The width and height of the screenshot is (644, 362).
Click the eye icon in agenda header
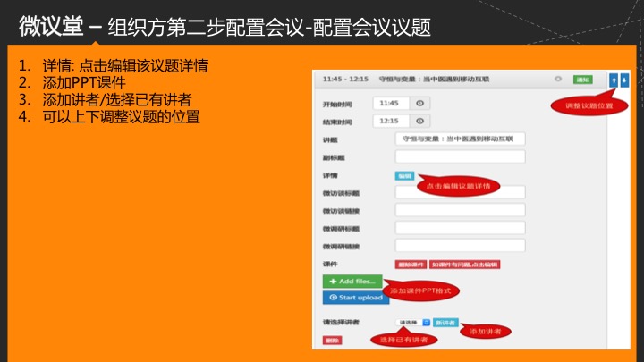click(558, 80)
